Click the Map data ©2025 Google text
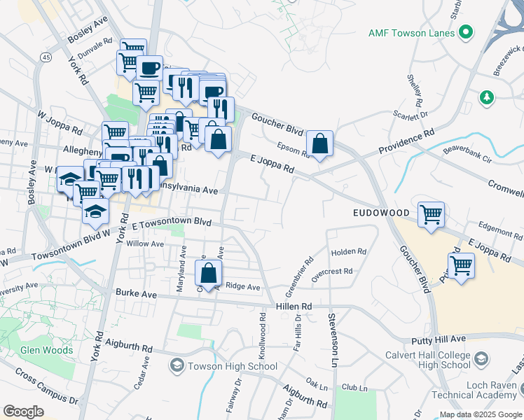Image resolution: width=524 pixels, height=420 pixels. 480,414
